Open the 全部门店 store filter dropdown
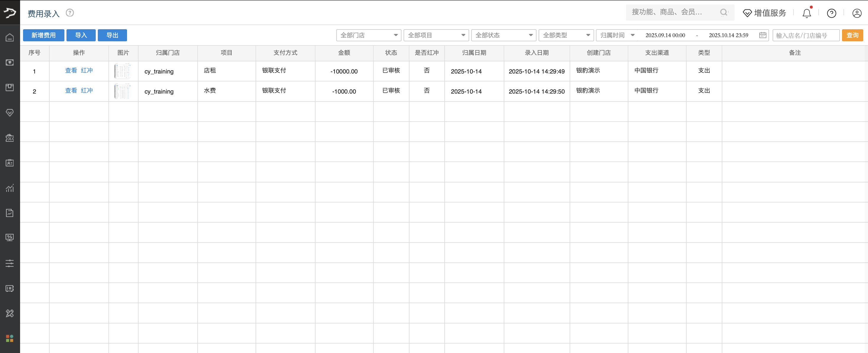This screenshot has height=353, width=868. pyautogui.click(x=368, y=35)
